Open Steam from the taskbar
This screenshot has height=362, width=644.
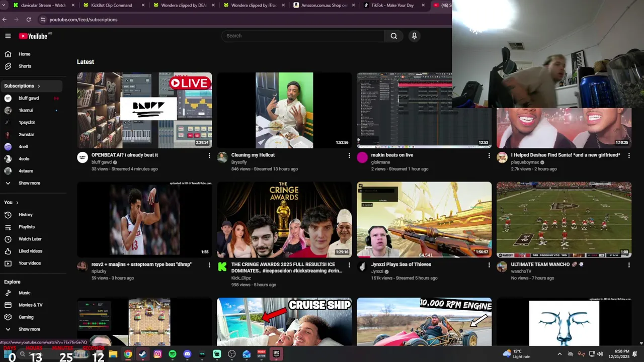pos(143,354)
